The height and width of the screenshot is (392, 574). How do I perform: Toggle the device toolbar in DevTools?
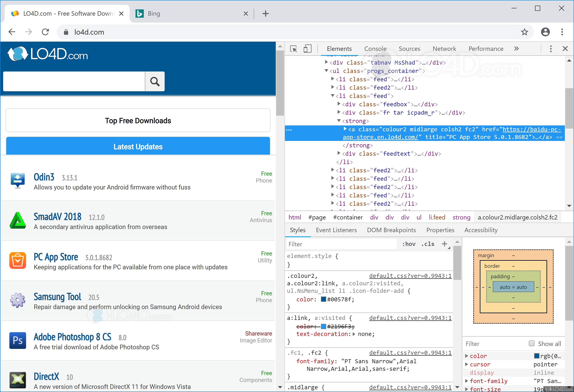click(308, 49)
